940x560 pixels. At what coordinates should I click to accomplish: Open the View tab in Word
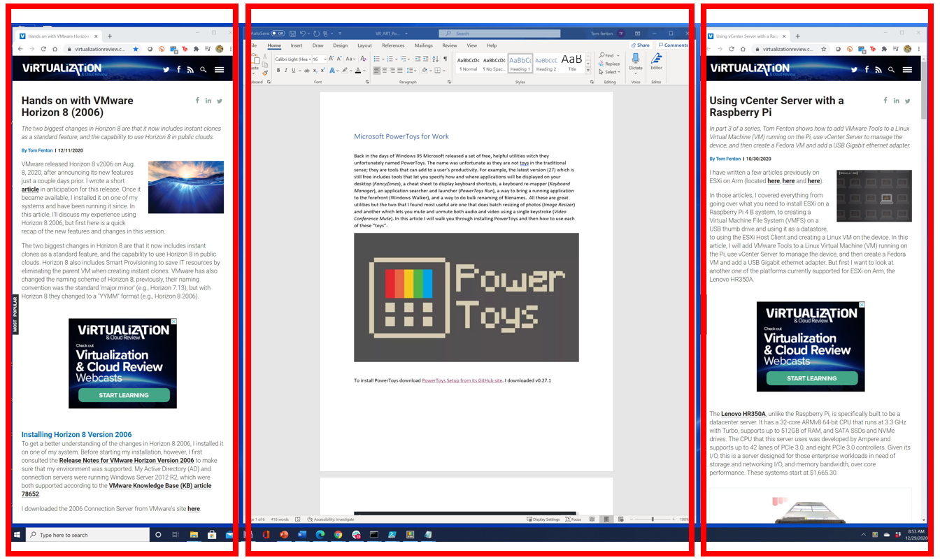pyautogui.click(x=471, y=45)
